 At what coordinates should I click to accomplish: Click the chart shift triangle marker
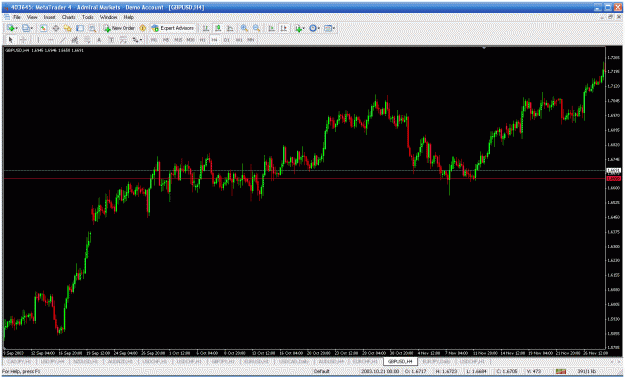(x=484, y=48)
